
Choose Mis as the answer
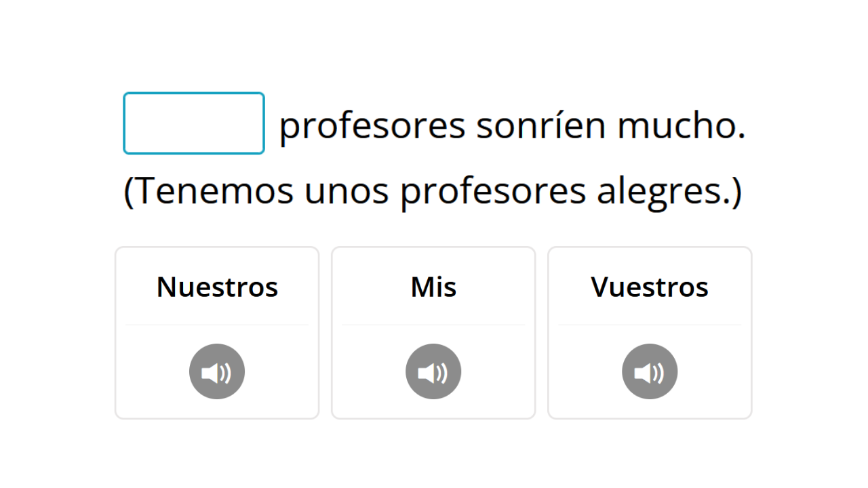coord(433,287)
